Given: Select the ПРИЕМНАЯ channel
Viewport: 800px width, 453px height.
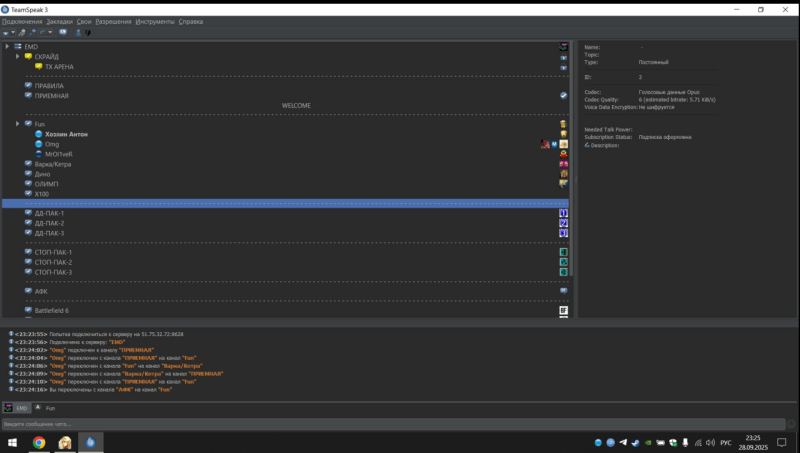Looking at the screenshot, I should tap(51, 96).
